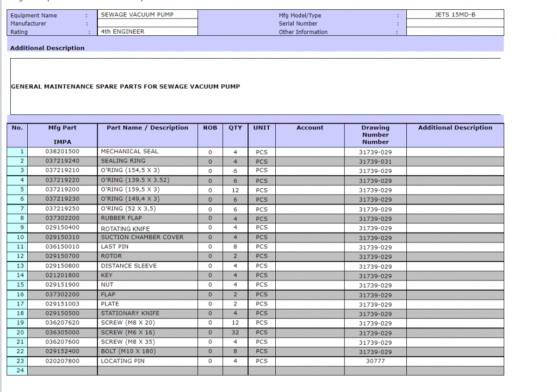Click the SUCTION CHAMBER COVER row entry
The width and height of the screenshot is (557, 392).
(147, 238)
